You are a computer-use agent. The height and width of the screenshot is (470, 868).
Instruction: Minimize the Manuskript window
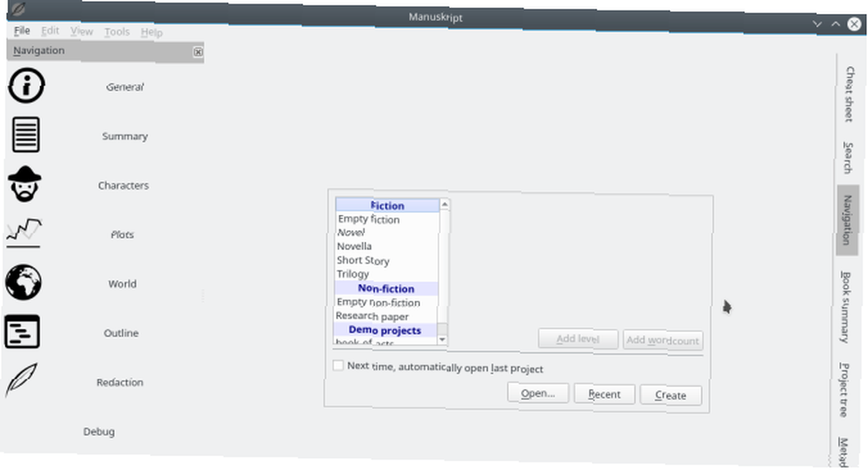(817, 23)
